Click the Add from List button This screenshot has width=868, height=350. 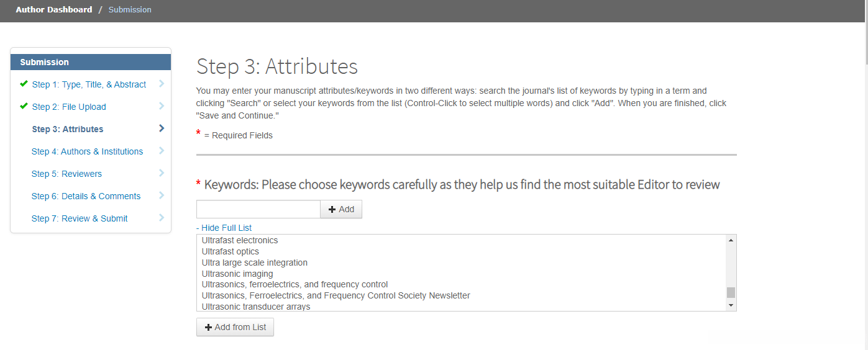click(x=235, y=327)
